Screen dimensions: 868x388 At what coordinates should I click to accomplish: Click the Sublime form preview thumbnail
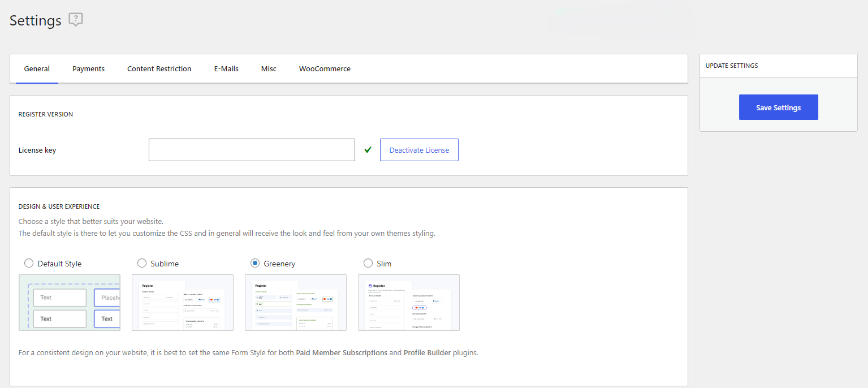(x=183, y=303)
